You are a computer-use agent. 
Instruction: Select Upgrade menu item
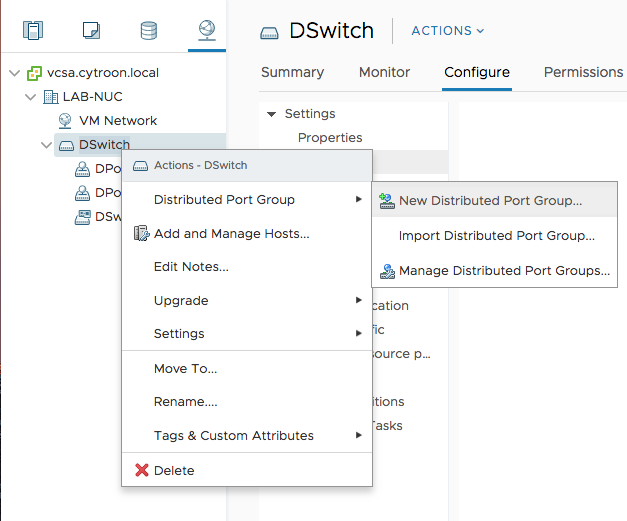click(247, 300)
